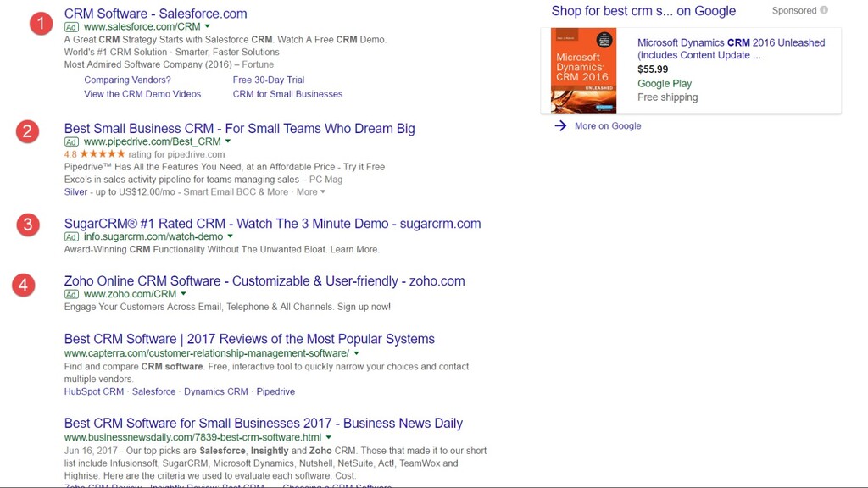Click the Free shipping text
The image size is (868, 488).
click(668, 97)
